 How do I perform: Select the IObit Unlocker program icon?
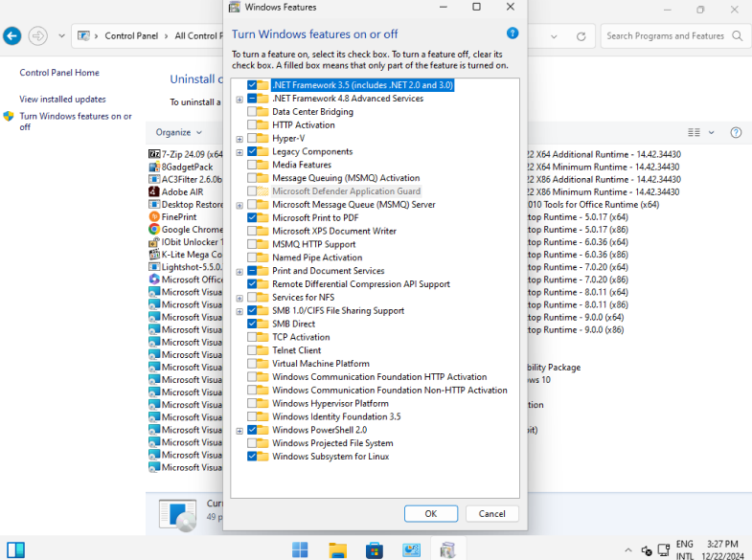(x=154, y=242)
